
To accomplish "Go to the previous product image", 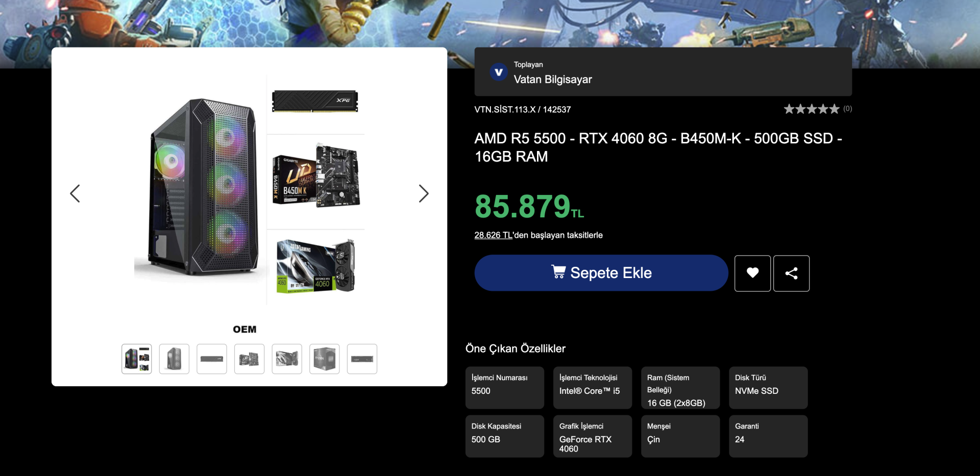I will point(75,193).
